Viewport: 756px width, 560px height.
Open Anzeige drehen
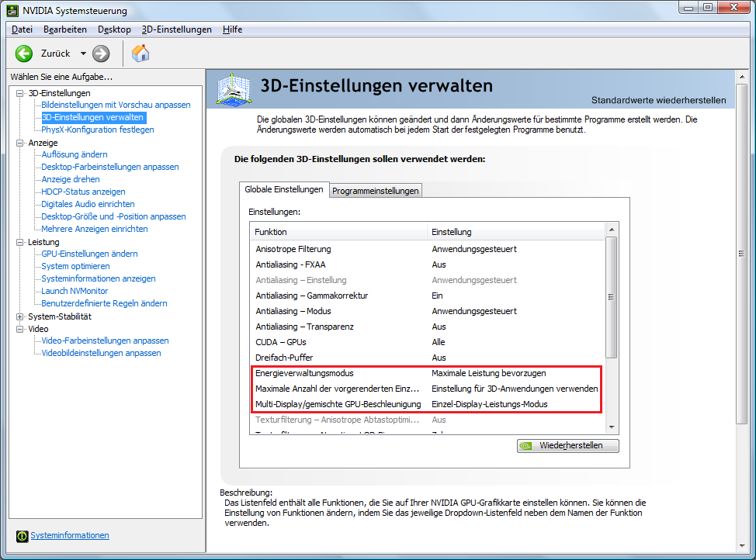71,179
